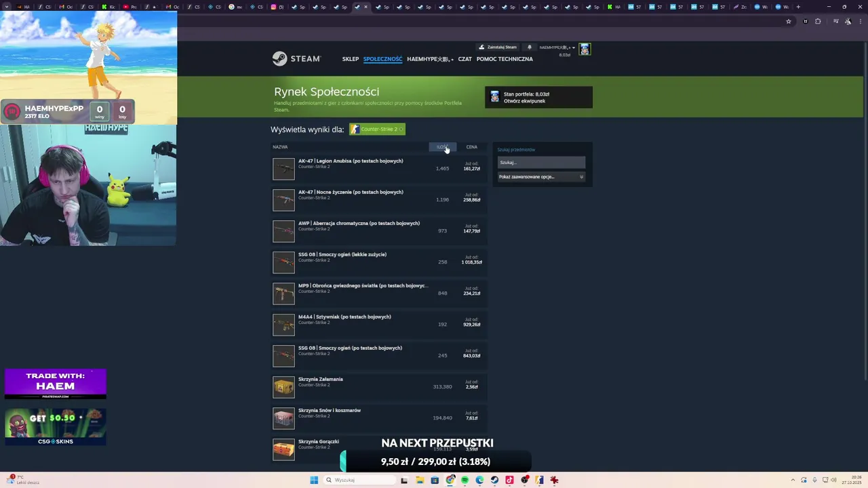Open AK-47 | Legion Anubisa listing

tap(380, 169)
